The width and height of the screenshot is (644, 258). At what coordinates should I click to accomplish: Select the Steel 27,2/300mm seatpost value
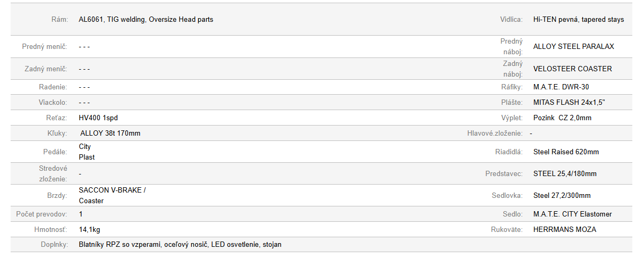click(562, 196)
